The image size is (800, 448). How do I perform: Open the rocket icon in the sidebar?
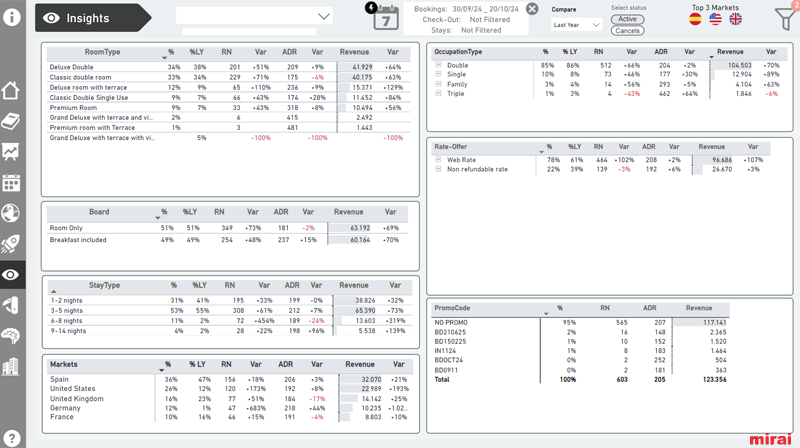11,244
